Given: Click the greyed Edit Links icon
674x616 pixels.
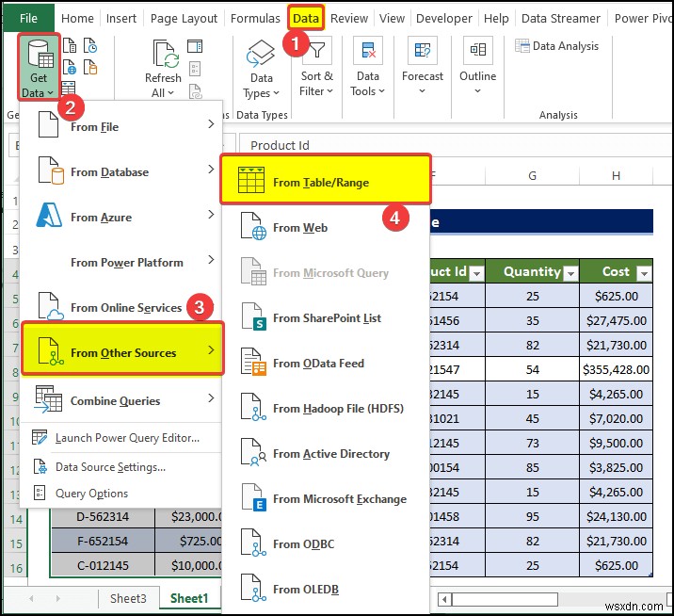Looking at the screenshot, I should [x=195, y=90].
